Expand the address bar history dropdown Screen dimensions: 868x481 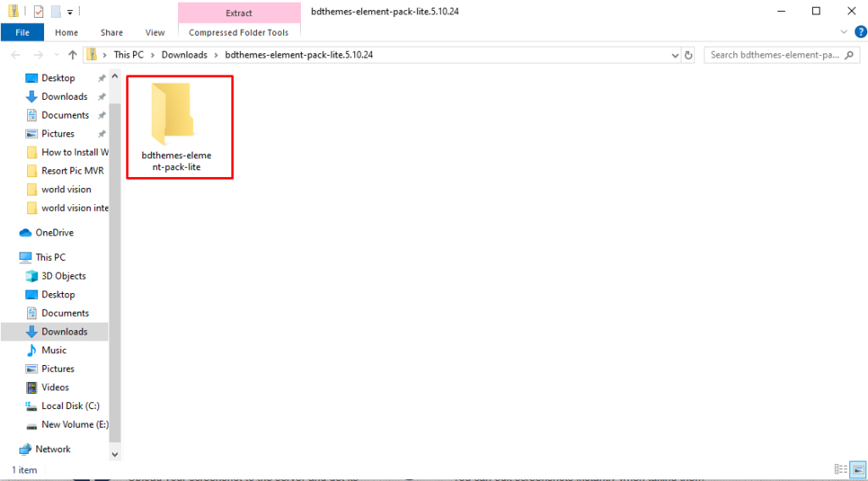[x=676, y=55]
